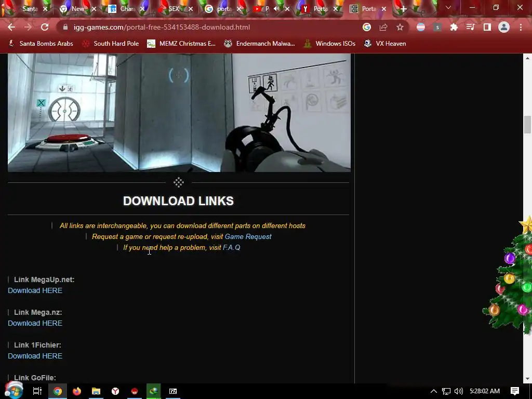
Task: Open the 7-Zip taskbar icon
Action: [x=173, y=391]
